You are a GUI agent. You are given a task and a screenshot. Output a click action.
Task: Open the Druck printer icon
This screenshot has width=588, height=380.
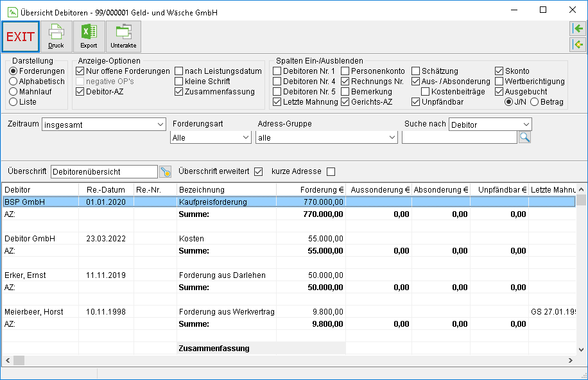point(56,37)
